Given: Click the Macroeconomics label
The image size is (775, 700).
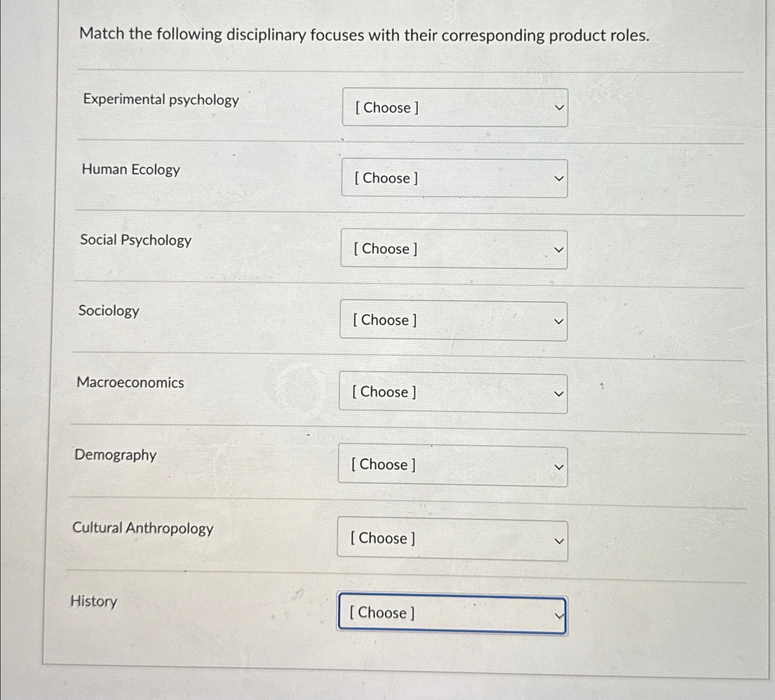Looking at the screenshot, I should (129, 383).
